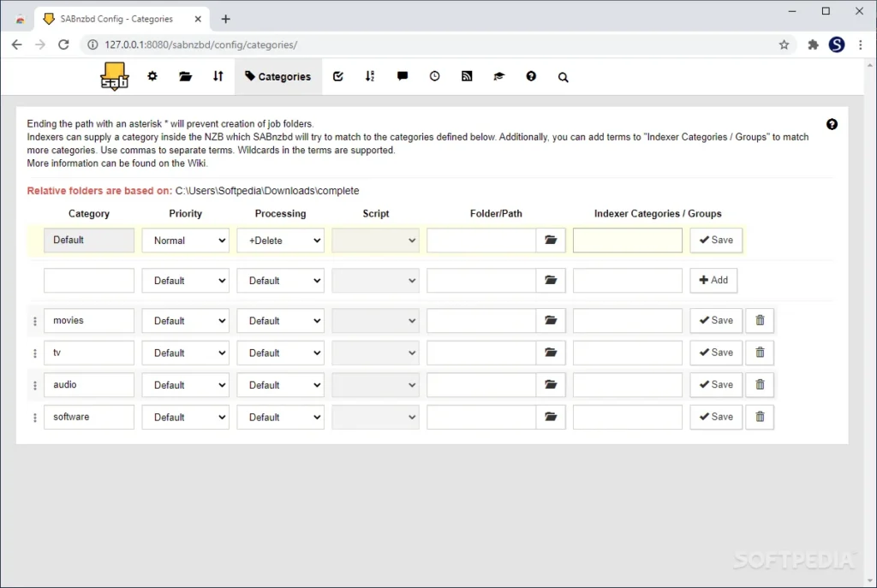Delete the tv category
The height and width of the screenshot is (588, 877).
(761, 353)
